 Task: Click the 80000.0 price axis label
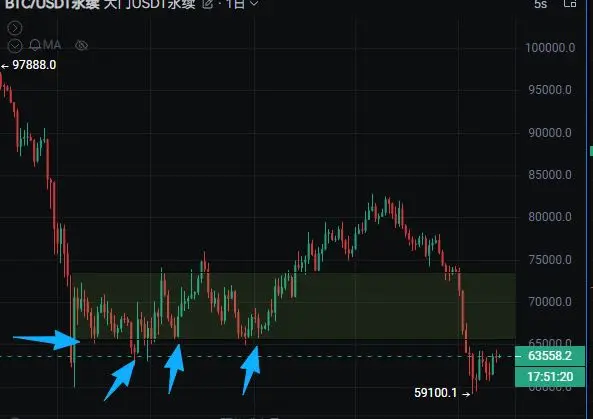[550, 217]
